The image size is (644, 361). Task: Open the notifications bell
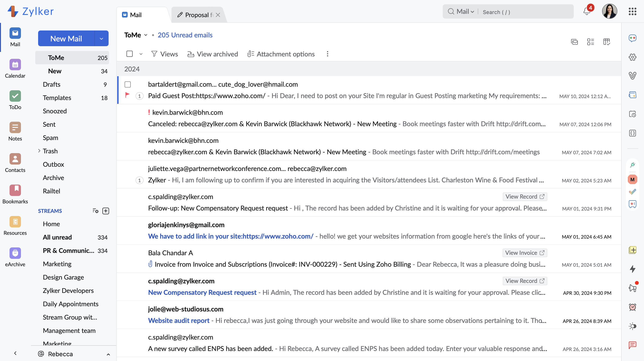587,11
